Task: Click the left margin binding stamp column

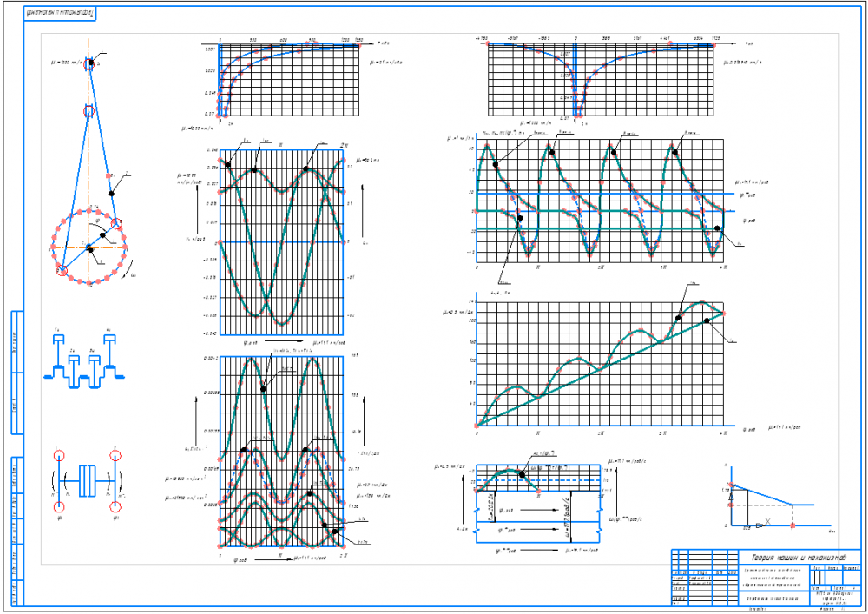Action: pyautogui.click(x=16, y=456)
